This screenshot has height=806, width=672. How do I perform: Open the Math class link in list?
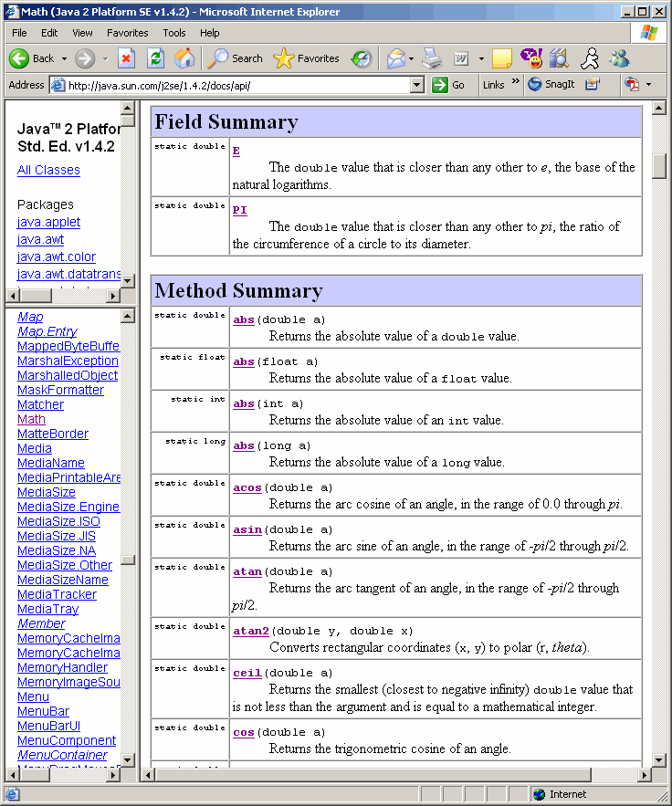coord(31,419)
